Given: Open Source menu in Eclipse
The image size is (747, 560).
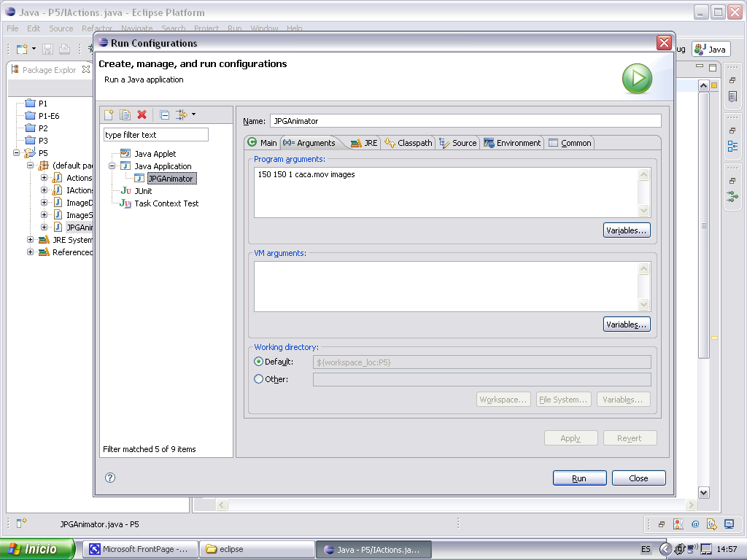Looking at the screenshot, I should [x=61, y=28].
